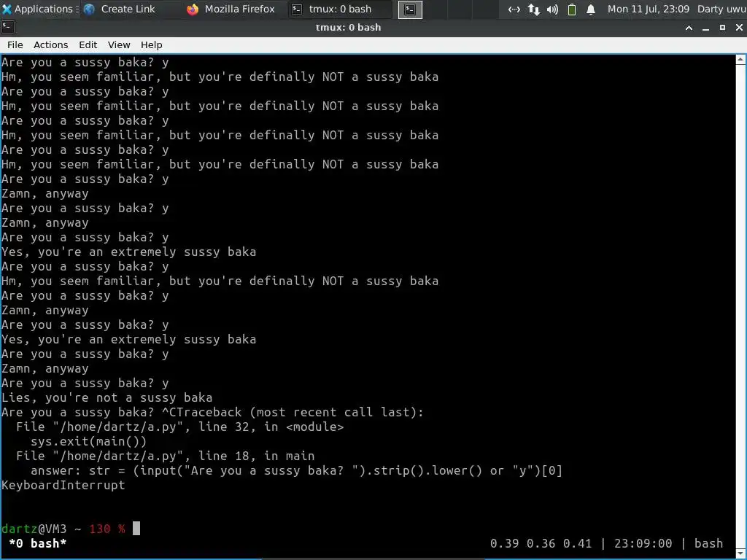Click the network transfer up-down tray icon
The height and width of the screenshot is (560, 747).
(533, 9)
